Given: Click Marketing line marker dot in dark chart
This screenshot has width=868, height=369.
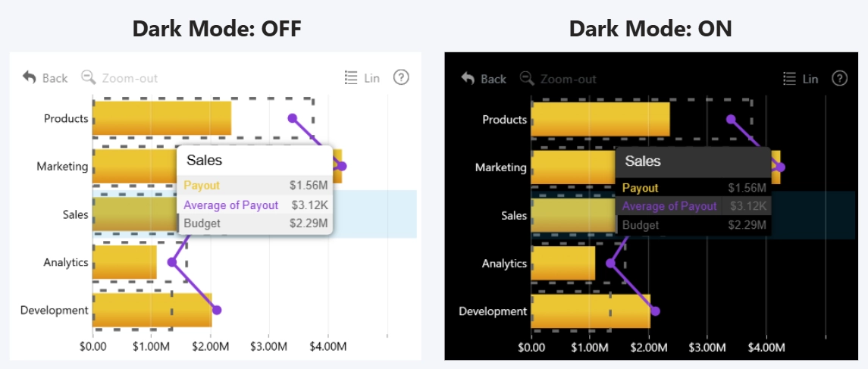Looking at the screenshot, I should tap(781, 167).
